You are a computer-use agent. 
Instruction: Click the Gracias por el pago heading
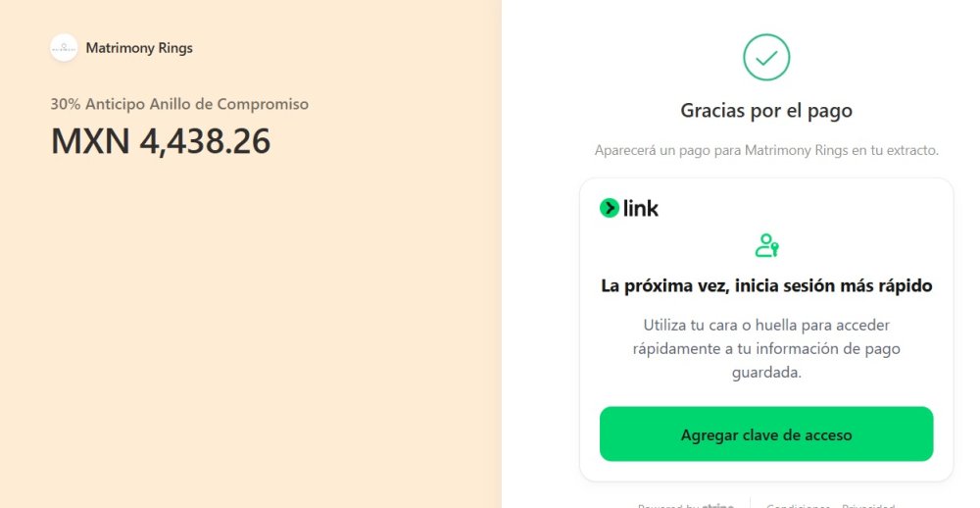tap(766, 111)
